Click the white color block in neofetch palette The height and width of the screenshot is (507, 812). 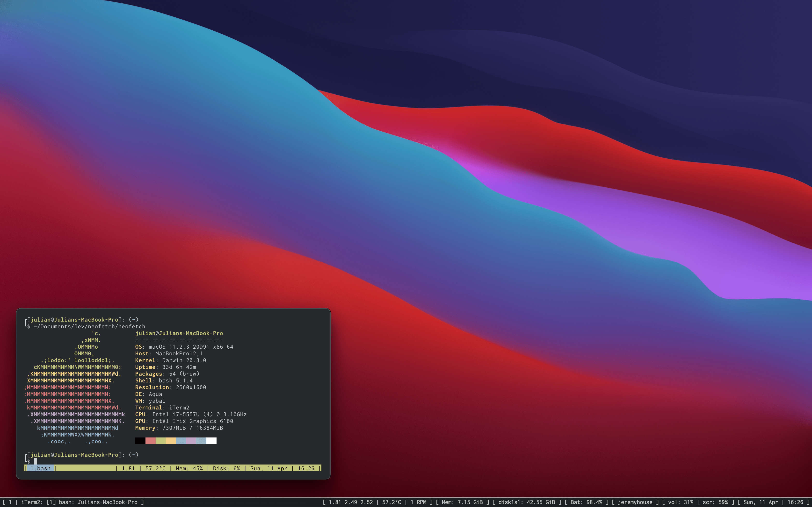point(211,441)
